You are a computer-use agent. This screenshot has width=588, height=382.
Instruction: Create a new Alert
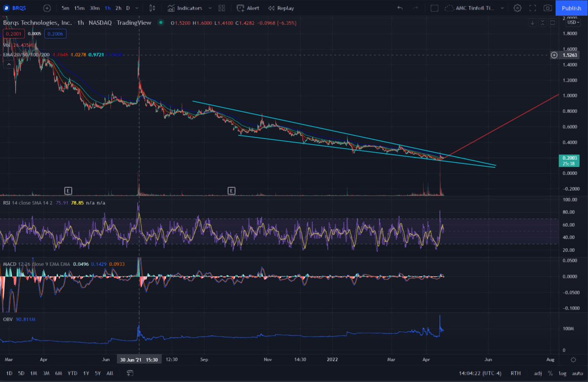[x=248, y=8]
